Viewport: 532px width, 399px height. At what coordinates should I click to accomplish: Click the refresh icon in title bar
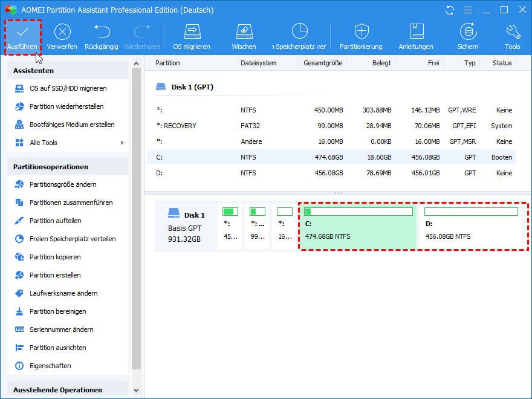[449, 10]
